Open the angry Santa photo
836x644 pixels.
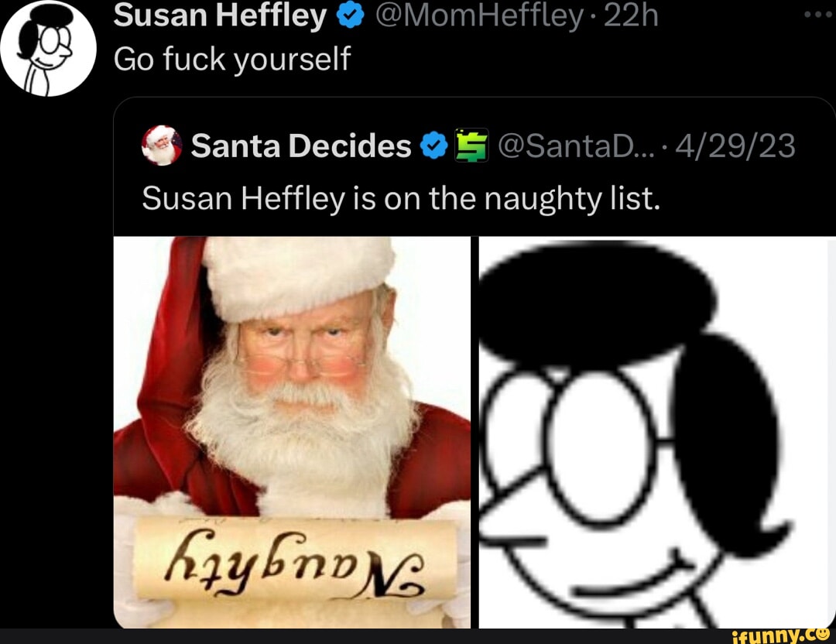coord(292,432)
